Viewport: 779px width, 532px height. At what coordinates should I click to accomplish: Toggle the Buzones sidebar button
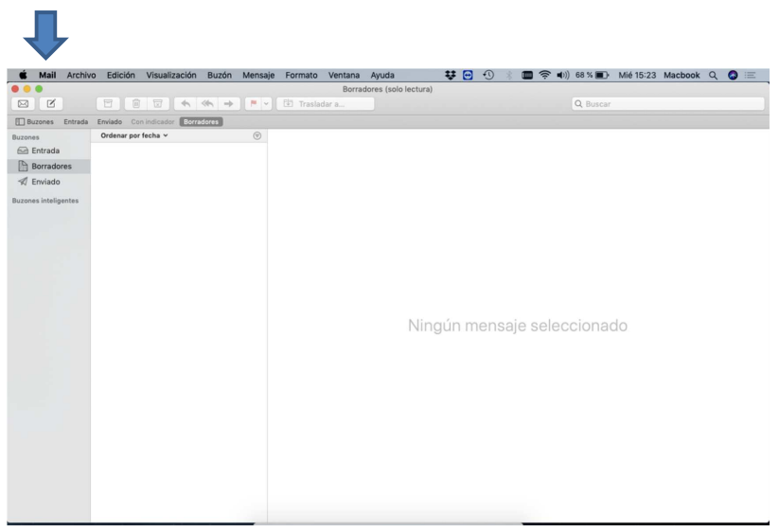(34, 121)
